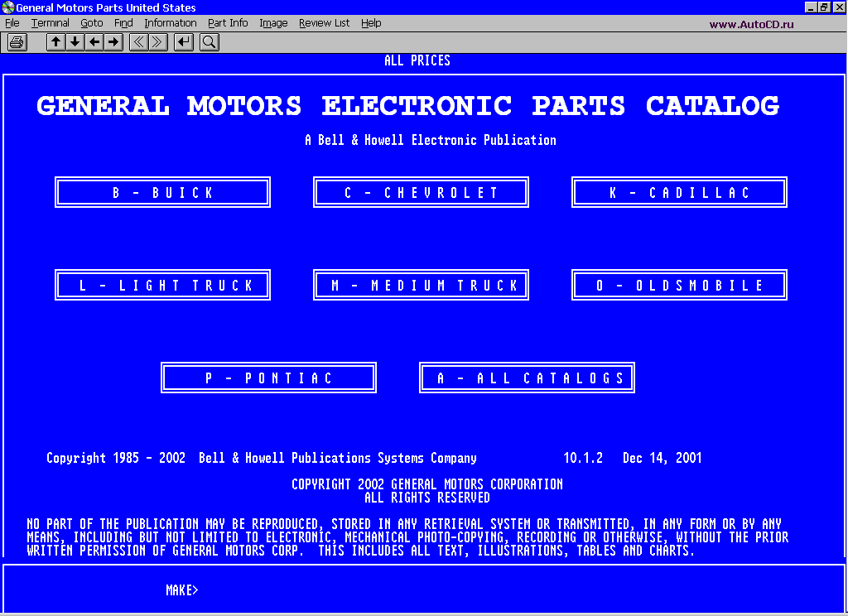This screenshot has width=848, height=616.
Task: Open the Image menu
Action: click(x=273, y=23)
